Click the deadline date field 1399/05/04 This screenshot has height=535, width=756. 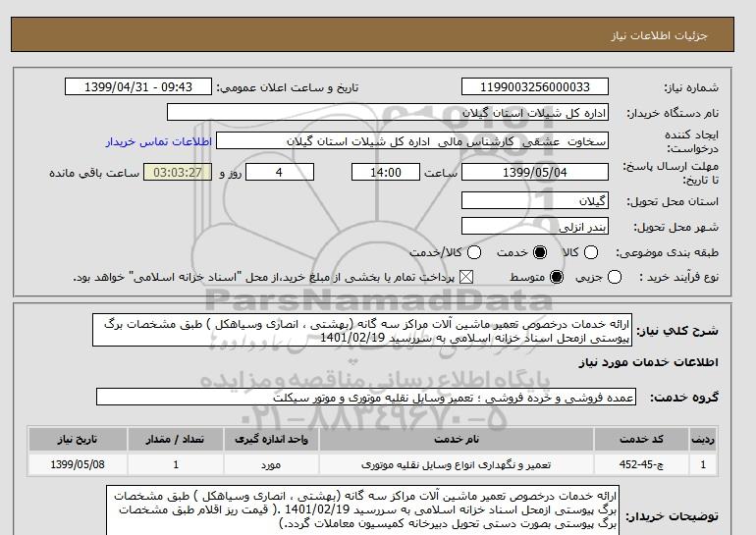535,172
